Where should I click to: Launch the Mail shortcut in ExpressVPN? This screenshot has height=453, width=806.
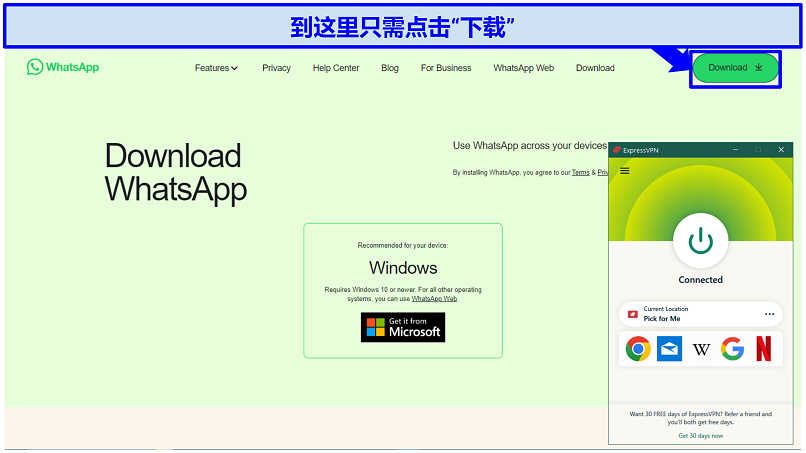coord(669,349)
